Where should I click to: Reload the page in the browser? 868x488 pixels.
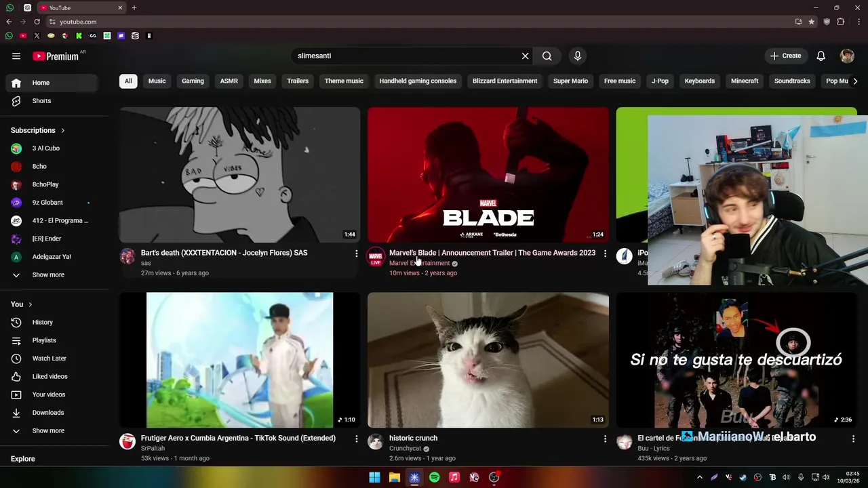[37, 22]
